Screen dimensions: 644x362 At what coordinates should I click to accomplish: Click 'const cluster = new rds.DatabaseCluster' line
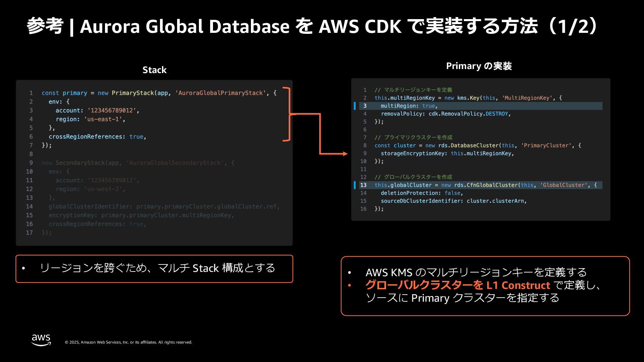pyautogui.click(x=478, y=145)
